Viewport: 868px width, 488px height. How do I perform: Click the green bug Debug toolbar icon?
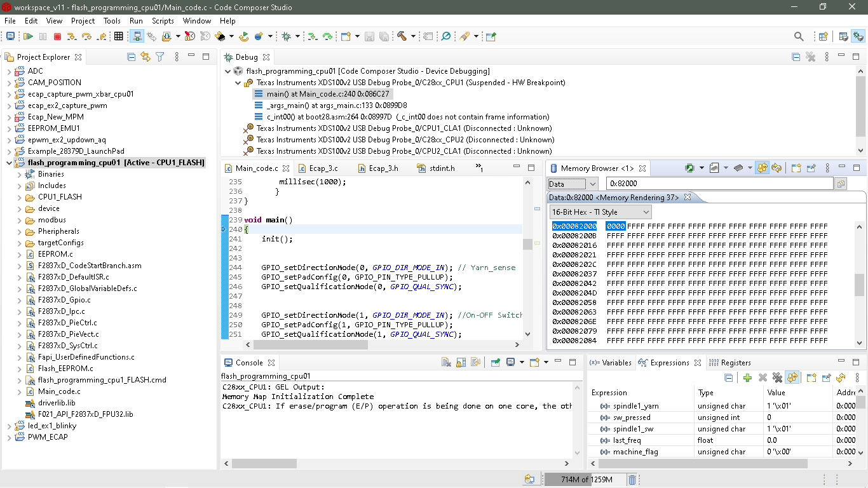pyautogui.click(x=287, y=36)
